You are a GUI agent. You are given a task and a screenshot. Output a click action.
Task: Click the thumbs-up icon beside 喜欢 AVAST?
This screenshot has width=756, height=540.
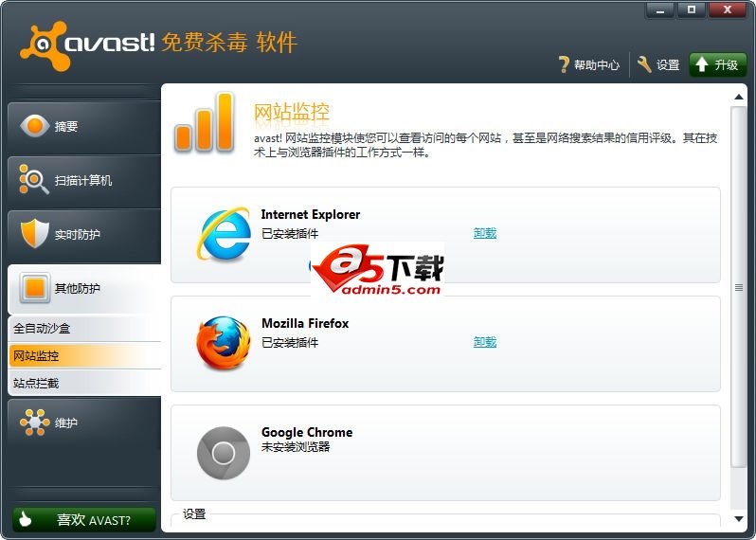tap(25, 519)
